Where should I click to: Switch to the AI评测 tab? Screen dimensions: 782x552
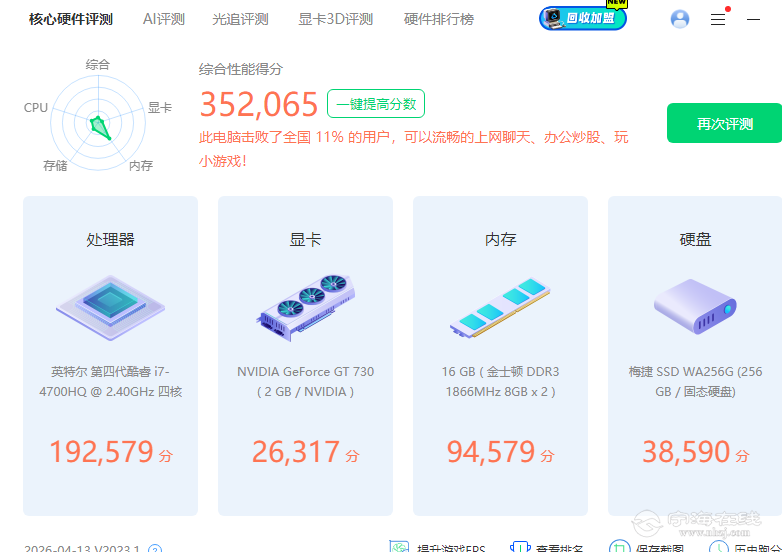[163, 19]
